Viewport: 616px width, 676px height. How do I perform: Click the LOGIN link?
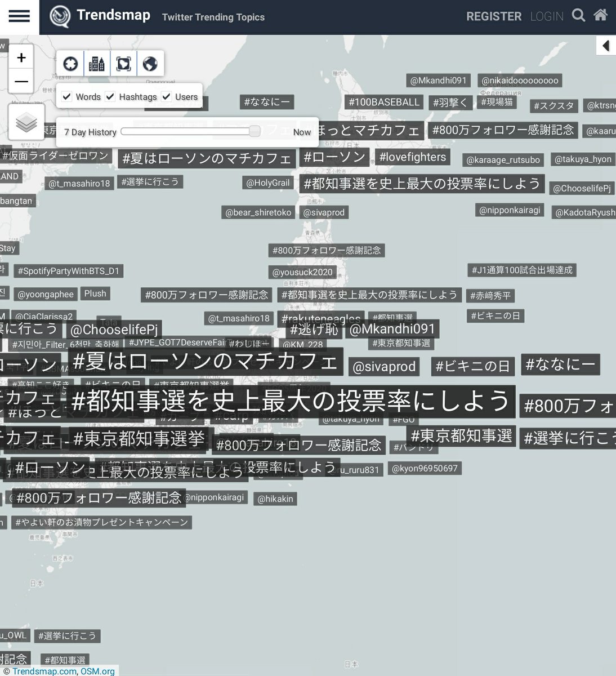click(547, 16)
